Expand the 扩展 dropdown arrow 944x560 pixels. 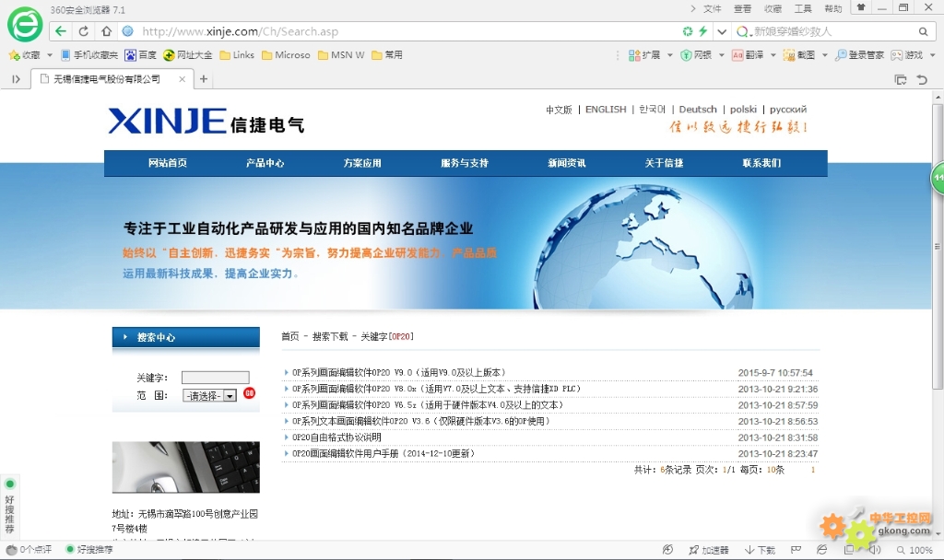[x=669, y=54]
